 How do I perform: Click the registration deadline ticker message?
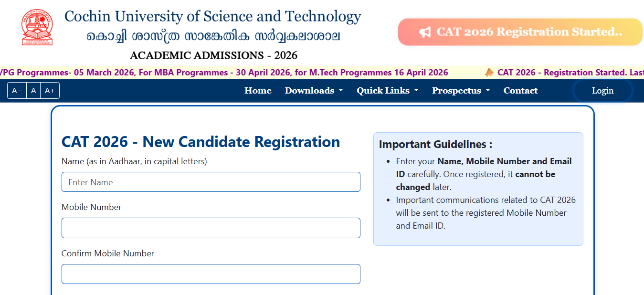[224, 72]
